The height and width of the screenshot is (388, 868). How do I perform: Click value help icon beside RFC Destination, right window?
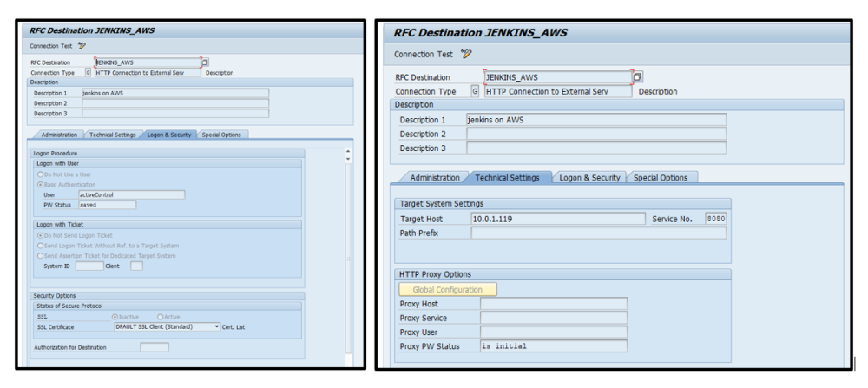pos(638,76)
